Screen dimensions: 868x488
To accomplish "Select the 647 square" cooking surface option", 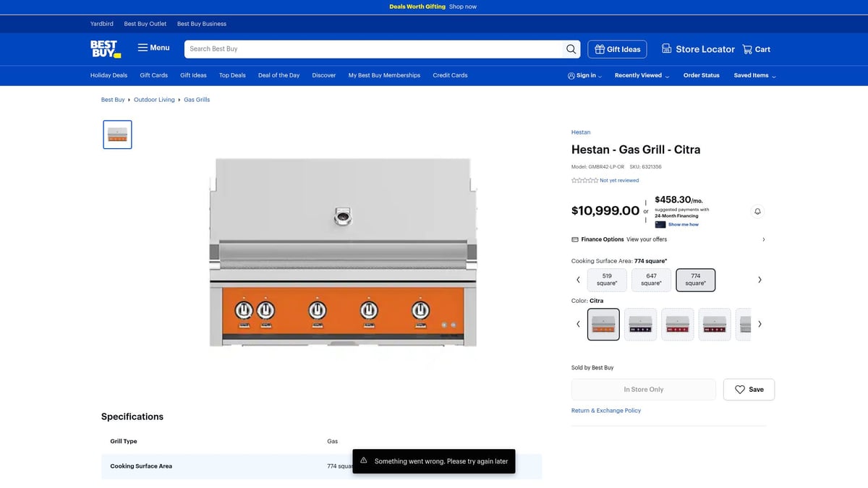I will 651,280.
